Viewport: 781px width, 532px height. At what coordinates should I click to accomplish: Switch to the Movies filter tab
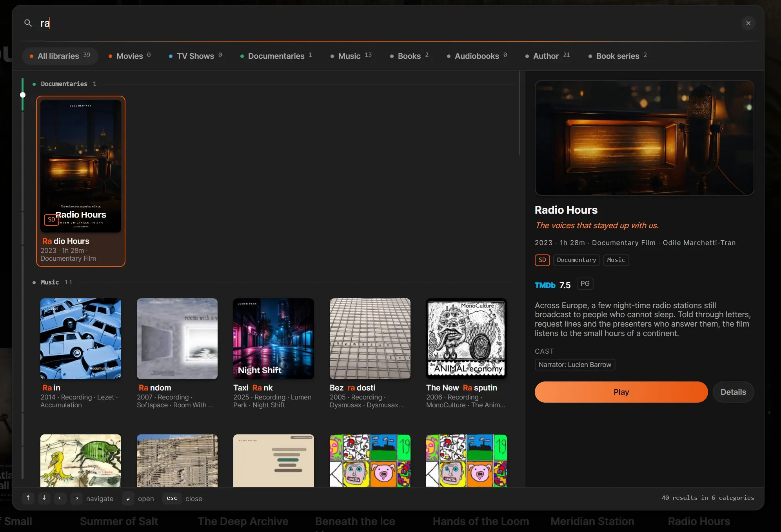pos(129,56)
